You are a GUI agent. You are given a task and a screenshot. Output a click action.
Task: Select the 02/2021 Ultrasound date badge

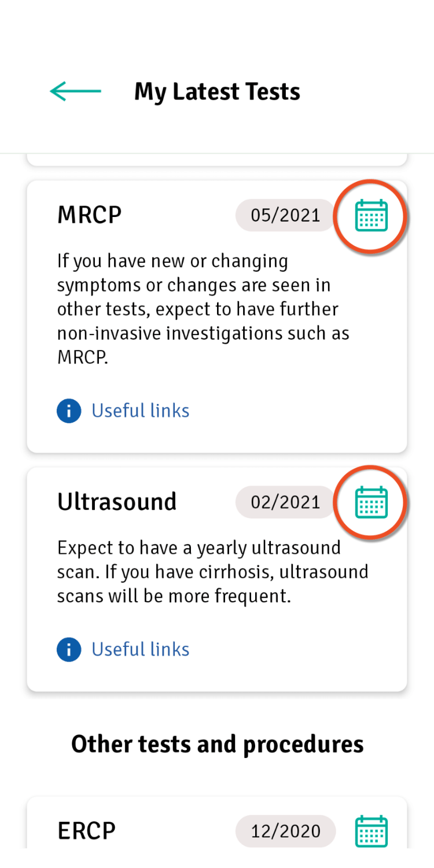coord(285,502)
